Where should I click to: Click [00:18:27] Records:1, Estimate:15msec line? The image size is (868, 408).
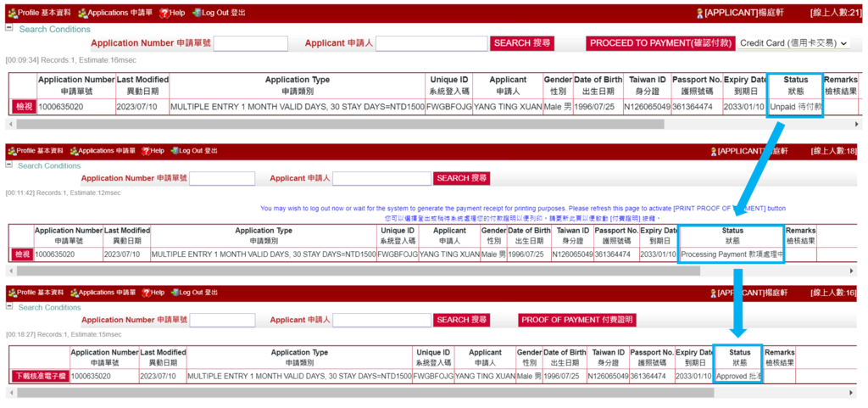(x=64, y=334)
